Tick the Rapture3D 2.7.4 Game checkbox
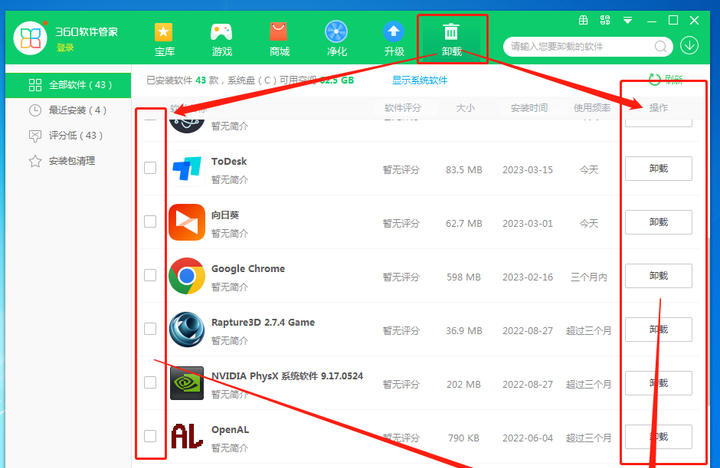The image size is (720, 468). click(x=150, y=329)
